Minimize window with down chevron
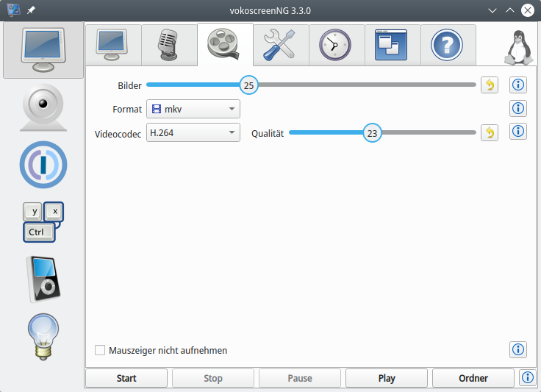Screen dimensions: 541x392 492,11
